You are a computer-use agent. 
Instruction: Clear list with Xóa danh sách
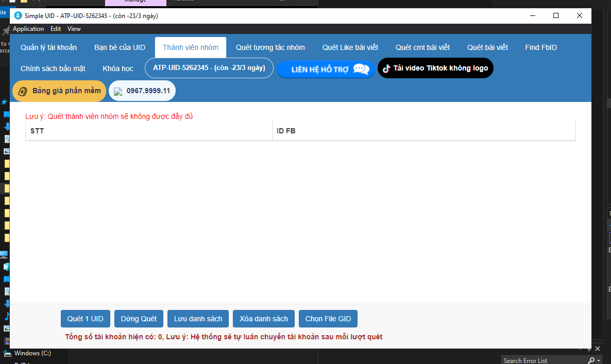[264, 319]
